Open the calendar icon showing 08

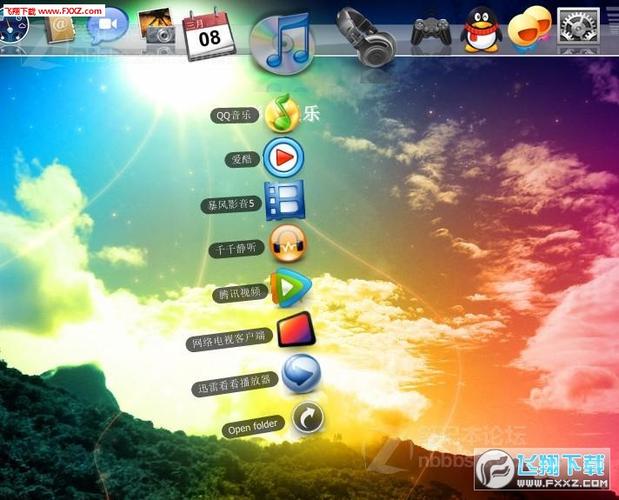pyautogui.click(x=208, y=36)
